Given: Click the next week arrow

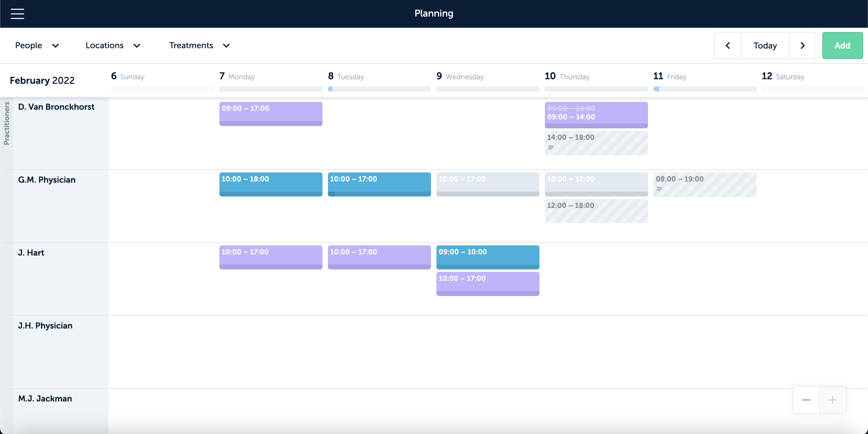Looking at the screenshot, I should [802, 45].
